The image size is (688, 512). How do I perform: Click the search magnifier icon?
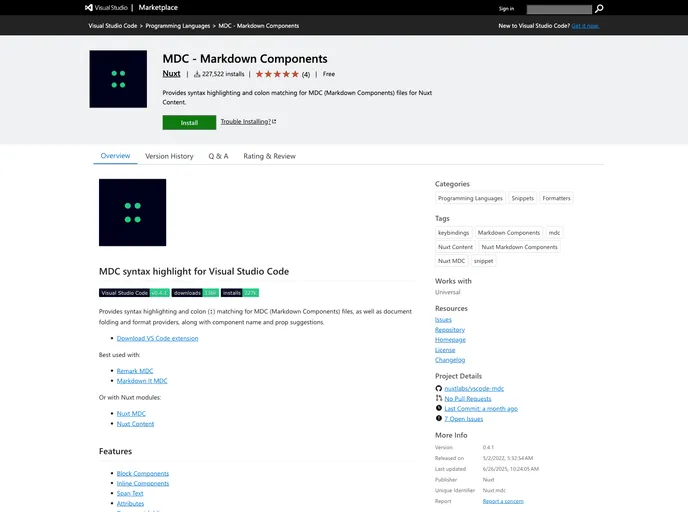(599, 8)
